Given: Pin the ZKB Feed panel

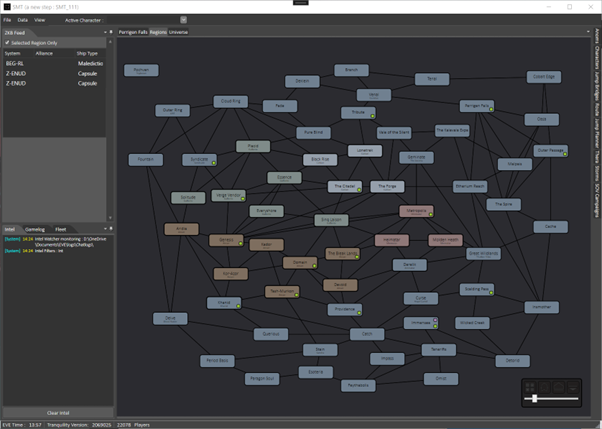Looking at the screenshot, I should coord(110,32).
